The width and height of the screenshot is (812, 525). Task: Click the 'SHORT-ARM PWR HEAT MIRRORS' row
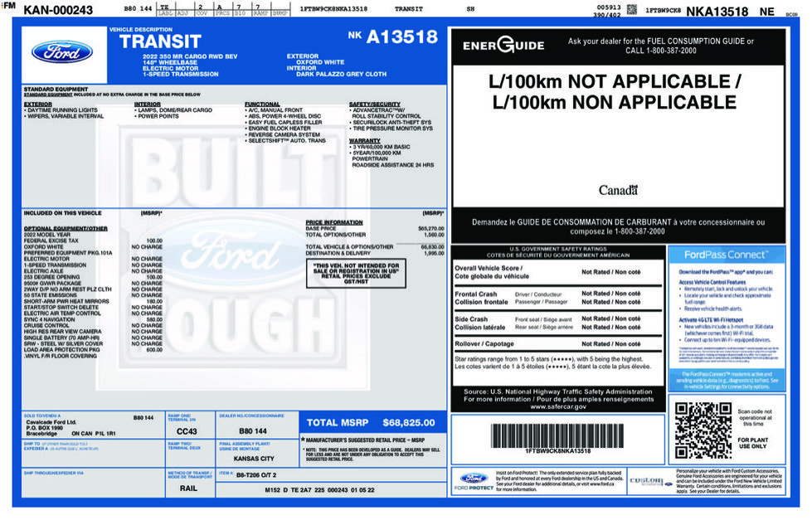tap(93, 301)
